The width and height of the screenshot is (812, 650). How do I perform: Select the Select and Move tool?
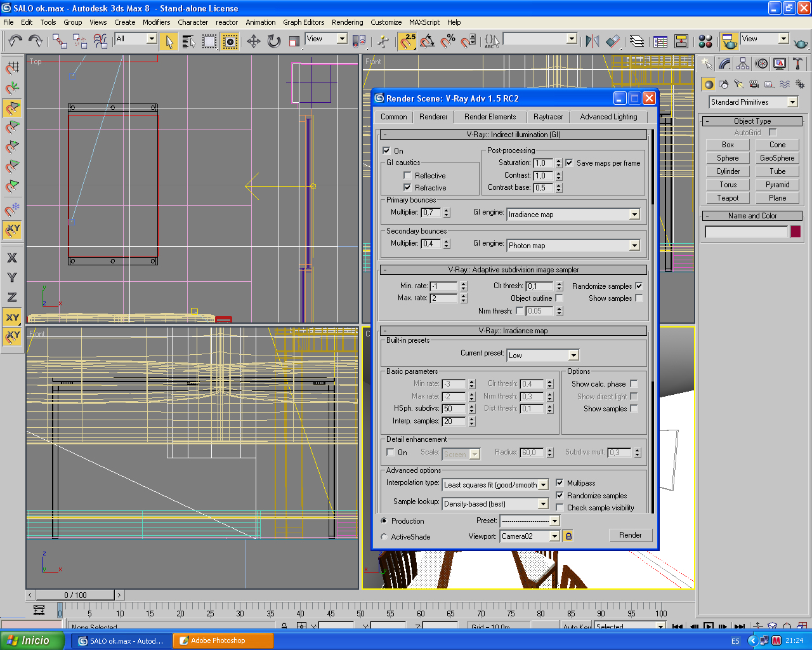coord(253,41)
